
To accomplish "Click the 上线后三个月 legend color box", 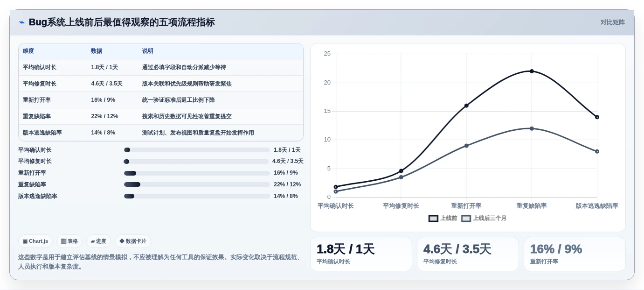I will (x=466, y=218).
